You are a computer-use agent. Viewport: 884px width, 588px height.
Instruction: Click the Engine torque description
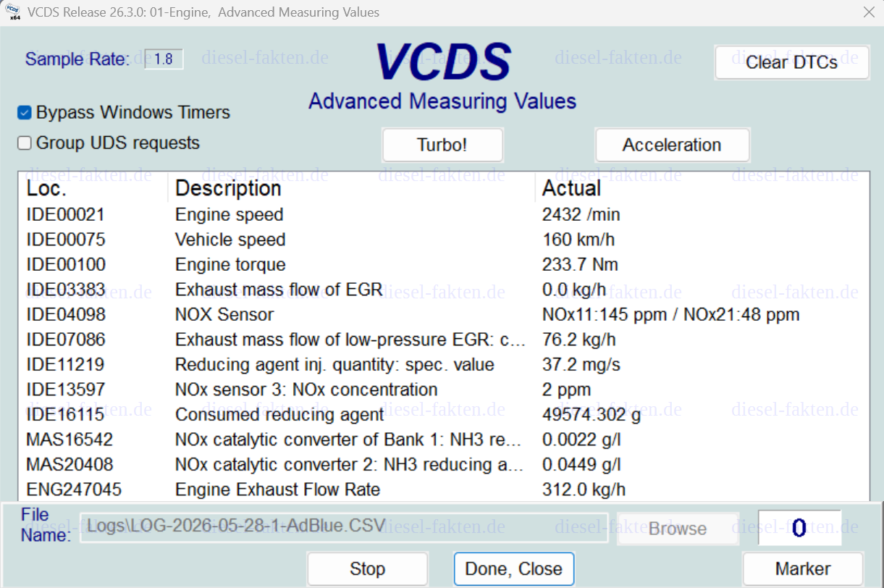point(230,265)
